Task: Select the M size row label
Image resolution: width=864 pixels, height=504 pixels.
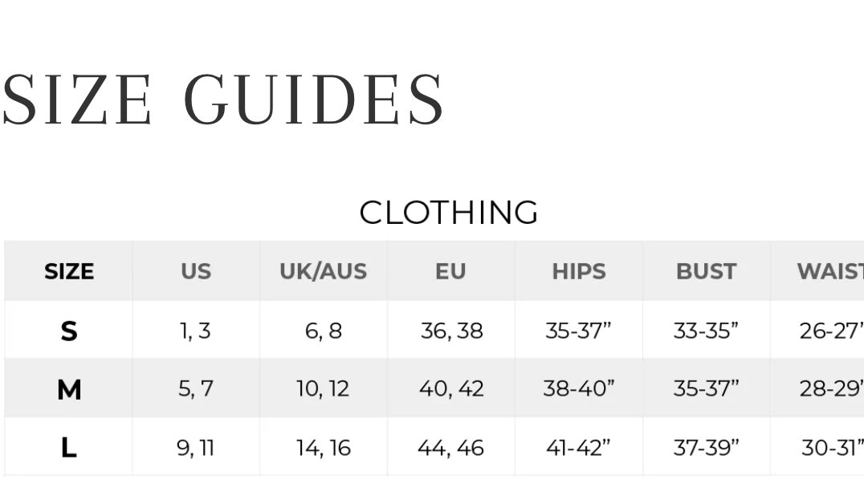Action: click(x=69, y=389)
